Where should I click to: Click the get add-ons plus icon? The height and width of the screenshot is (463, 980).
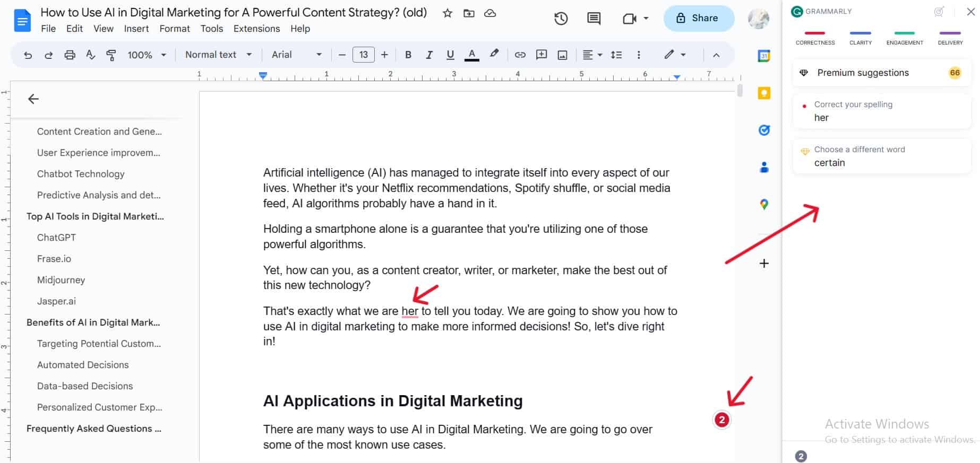tap(764, 263)
